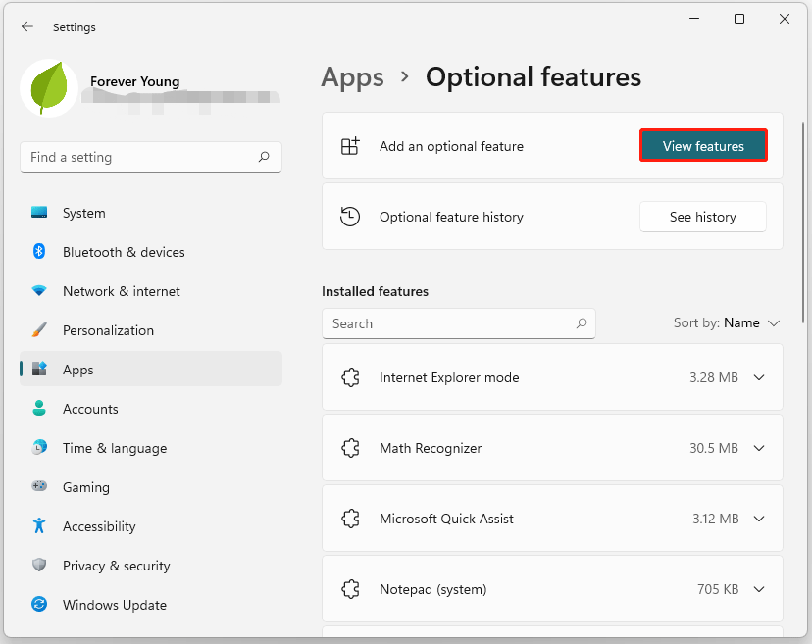Click the Accessibility figure icon

[39, 526]
